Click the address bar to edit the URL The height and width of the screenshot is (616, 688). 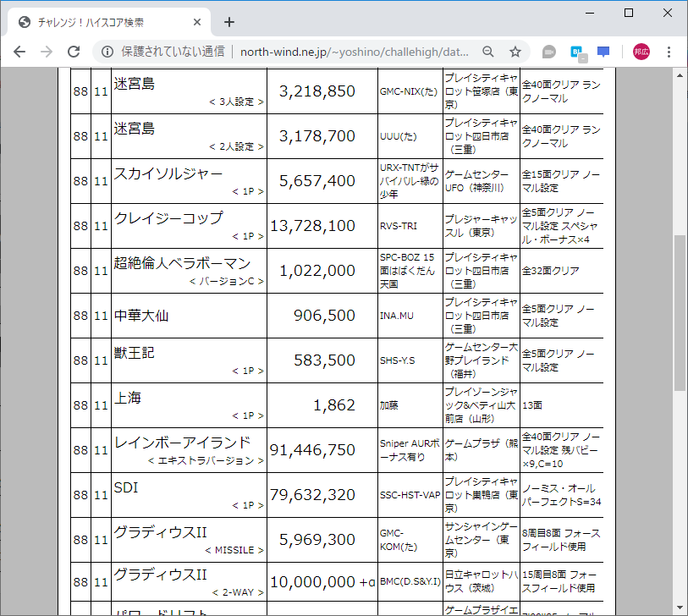[338, 52]
